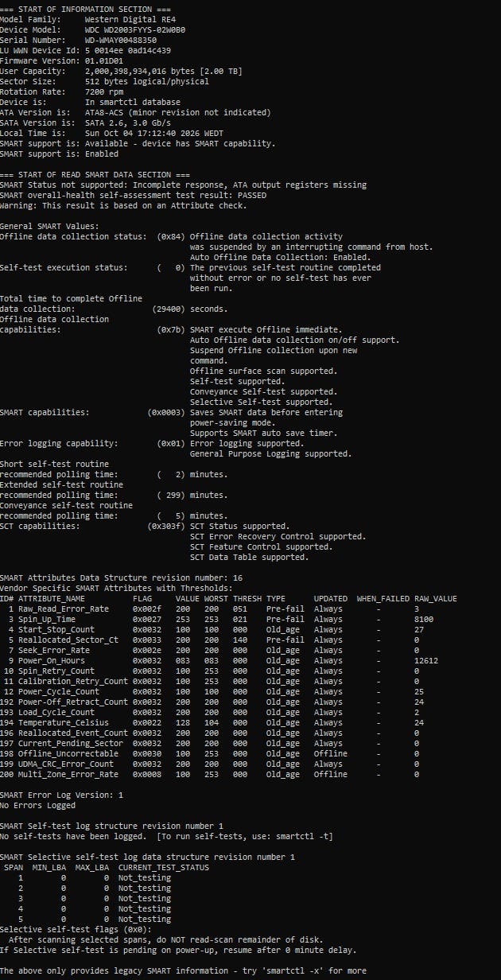Click the 'MIN_LBA' column header

[x=49, y=867]
